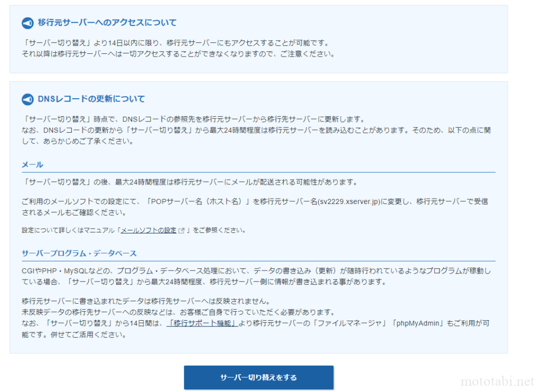Click the line starting 「サーバー切り替え」より14日以内に限り

[176, 43]
